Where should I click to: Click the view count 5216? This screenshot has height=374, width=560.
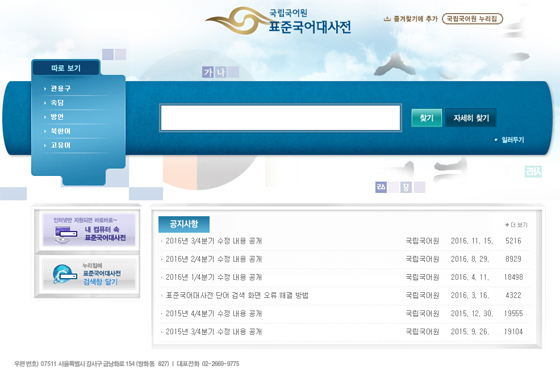(513, 241)
